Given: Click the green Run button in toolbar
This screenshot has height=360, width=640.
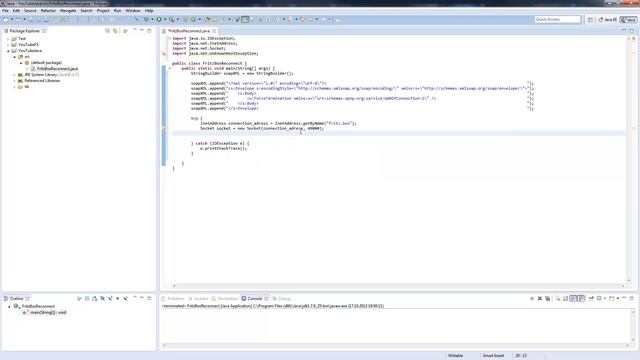Looking at the screenshot, I should click(x=159, y=19).
